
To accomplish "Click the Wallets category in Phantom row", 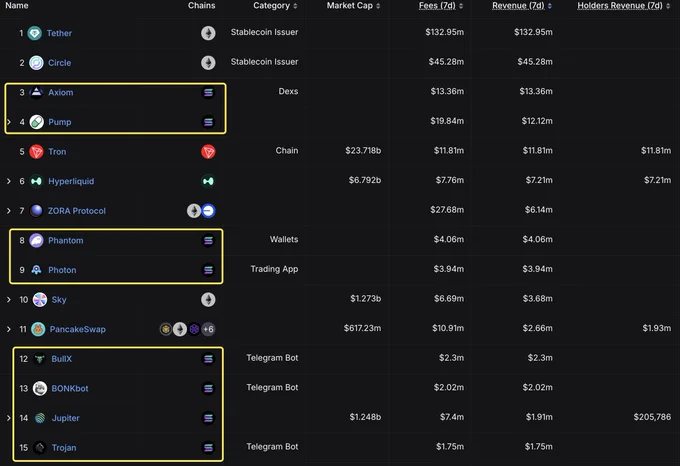I will pyautogui.click(x=284, y=239).
